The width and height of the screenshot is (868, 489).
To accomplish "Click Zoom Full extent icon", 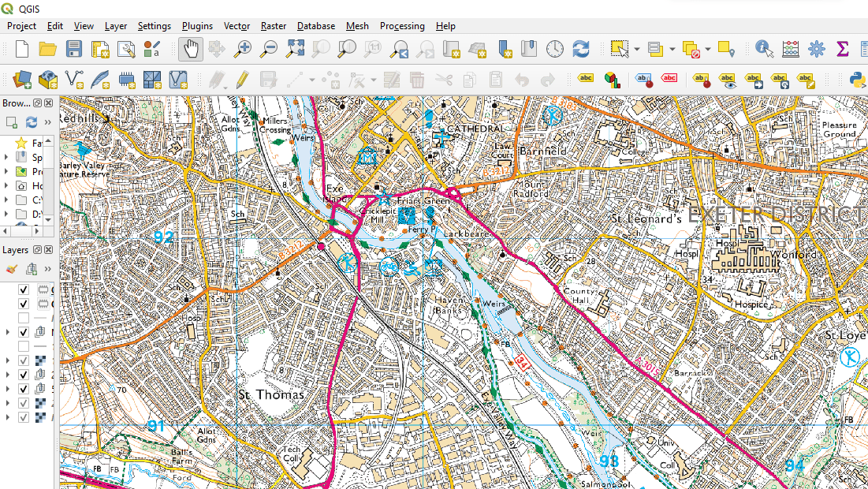I will pos(294,49).
